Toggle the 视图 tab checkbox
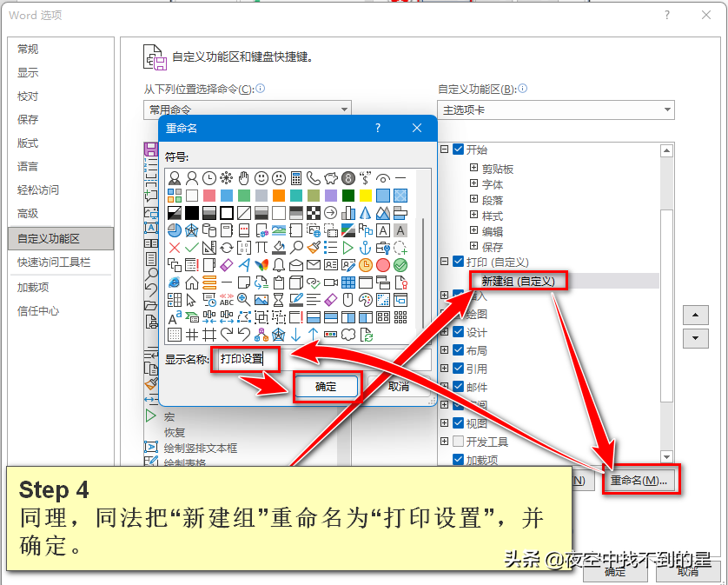This screenshot has height=585, width=728. (x=458, y=422)
